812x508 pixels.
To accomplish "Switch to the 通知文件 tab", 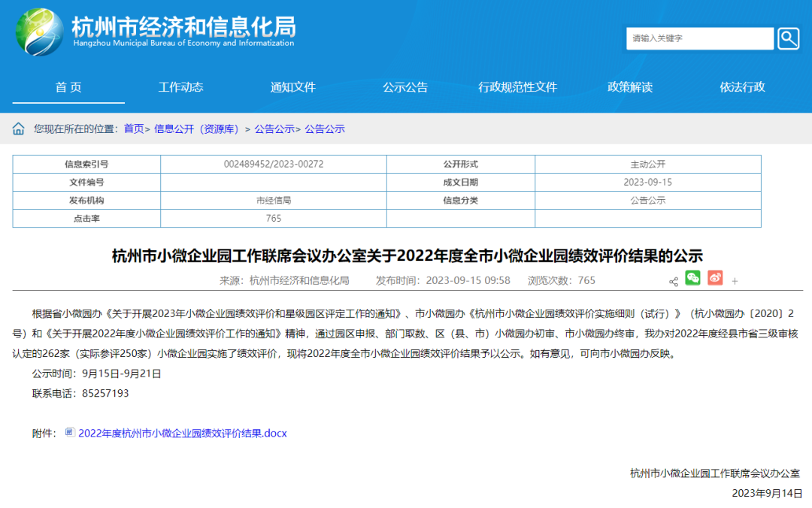I will pyautogui.click(x=293, y=86).
